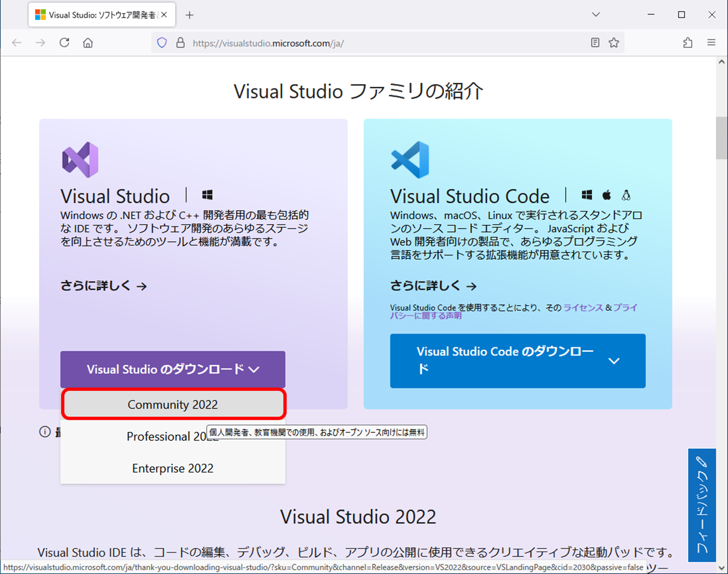Show site security padlock info
Screen dimensions: 728x574
click(x=179, y=43)
